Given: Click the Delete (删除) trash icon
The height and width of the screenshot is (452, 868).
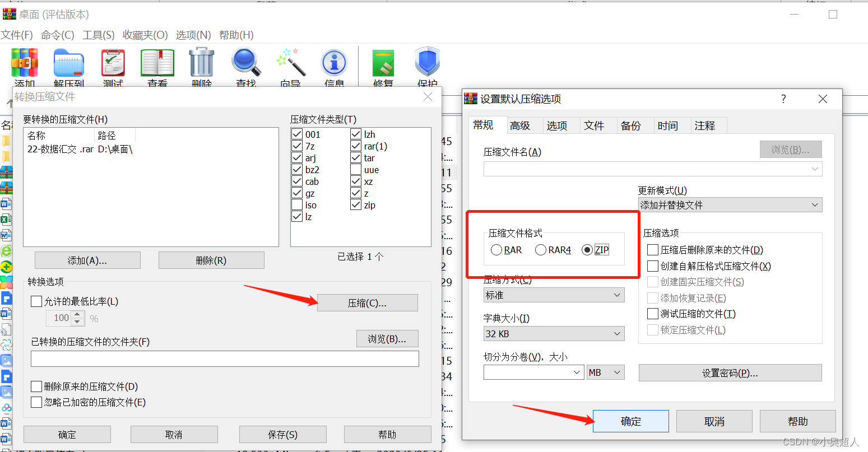Looking at the screenshot, I should pyautogui.click(x=202, y=62).
